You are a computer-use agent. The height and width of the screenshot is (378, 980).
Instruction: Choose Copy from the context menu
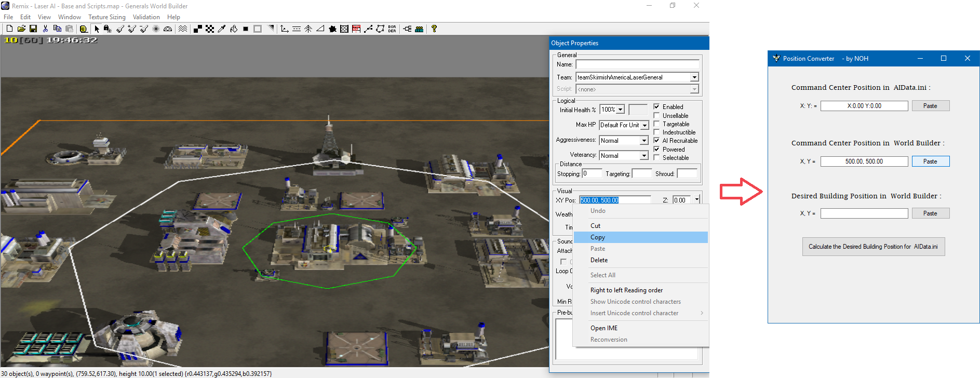(x=598, y=237)
